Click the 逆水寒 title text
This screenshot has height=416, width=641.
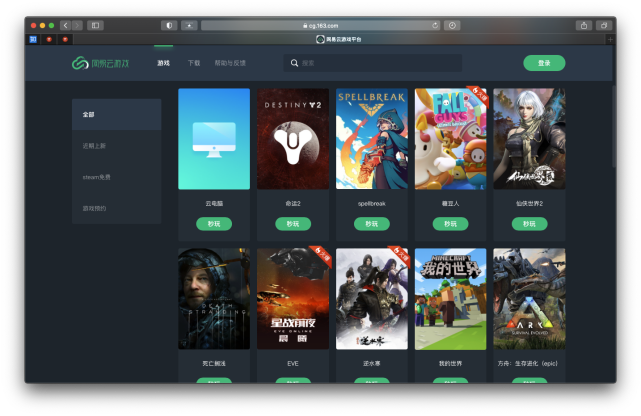(x=372, y=363)
